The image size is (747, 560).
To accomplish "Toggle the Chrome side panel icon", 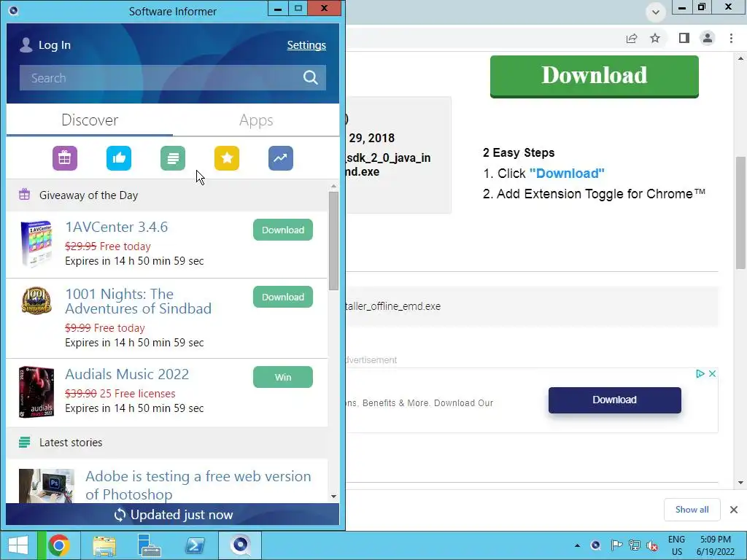I will (684, 38).
